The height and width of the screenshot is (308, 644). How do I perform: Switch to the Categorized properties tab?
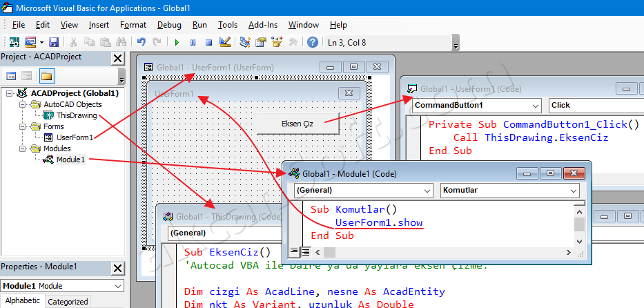tap(68, 302)
